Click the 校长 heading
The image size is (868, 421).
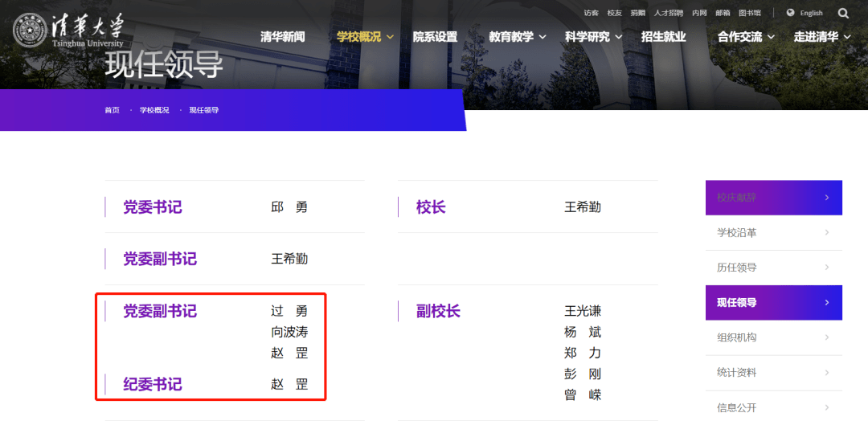(431, 207)
